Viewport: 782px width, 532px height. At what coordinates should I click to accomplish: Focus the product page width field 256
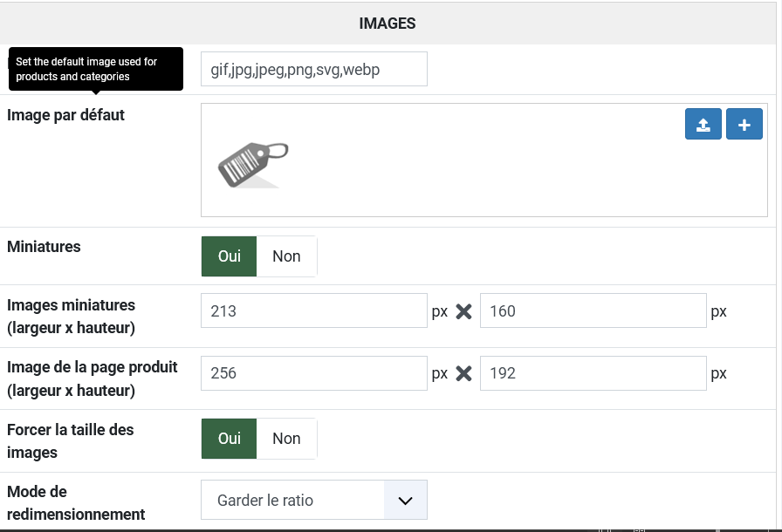313,373
